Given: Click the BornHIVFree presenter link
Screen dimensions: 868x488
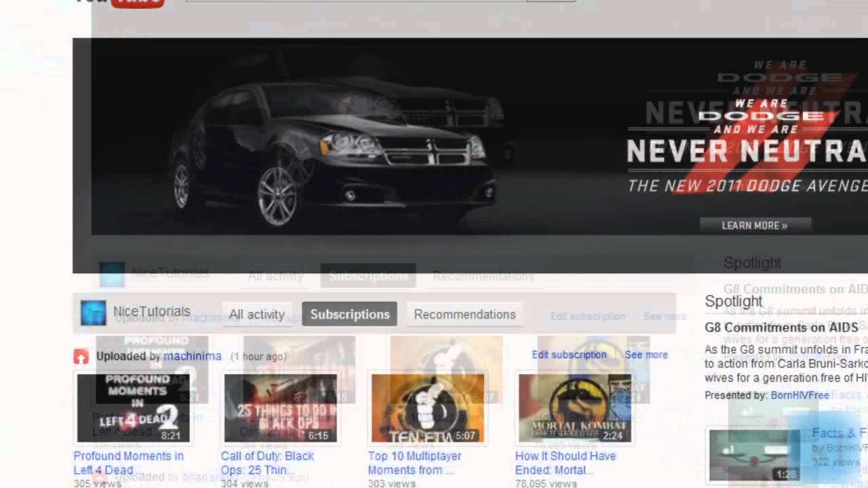Looking at the screenshot, I should pyautogui.click(x=800, y=395).
